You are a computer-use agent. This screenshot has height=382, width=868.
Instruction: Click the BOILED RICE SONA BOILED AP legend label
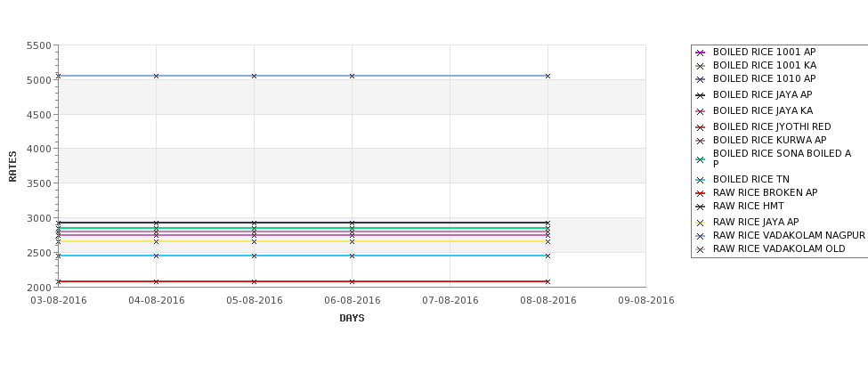coord(782,158)
